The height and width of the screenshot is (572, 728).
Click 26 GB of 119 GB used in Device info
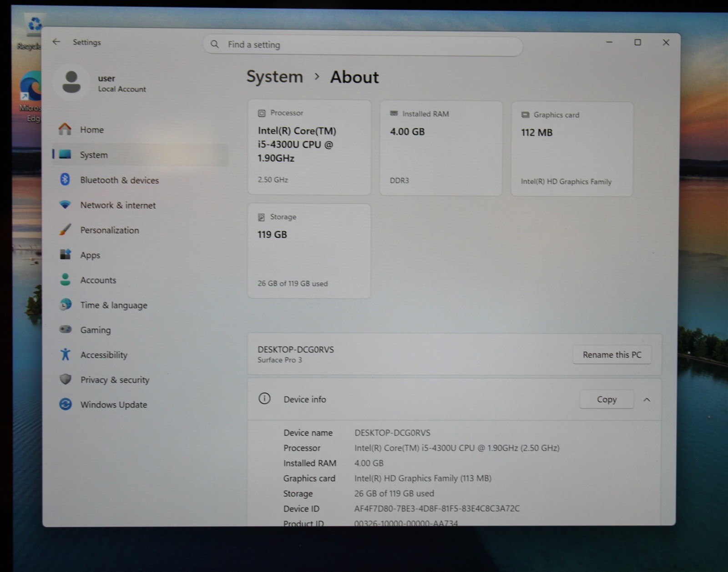394,493
